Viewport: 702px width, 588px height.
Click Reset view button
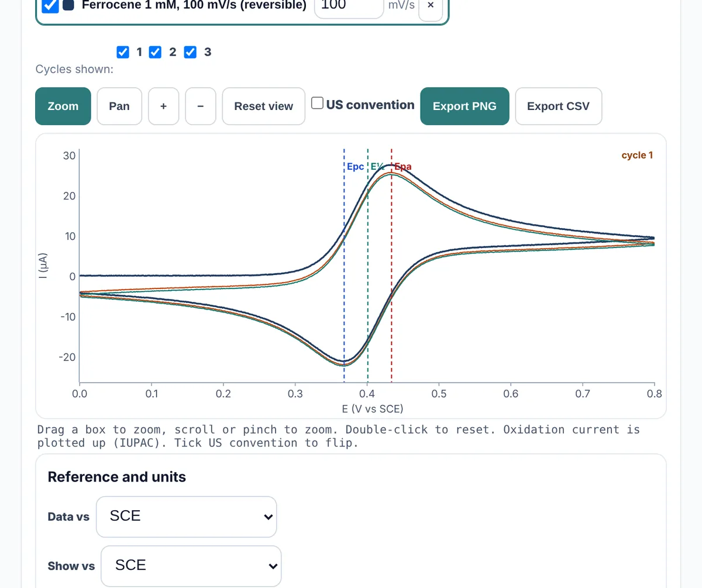pos(264,106)
